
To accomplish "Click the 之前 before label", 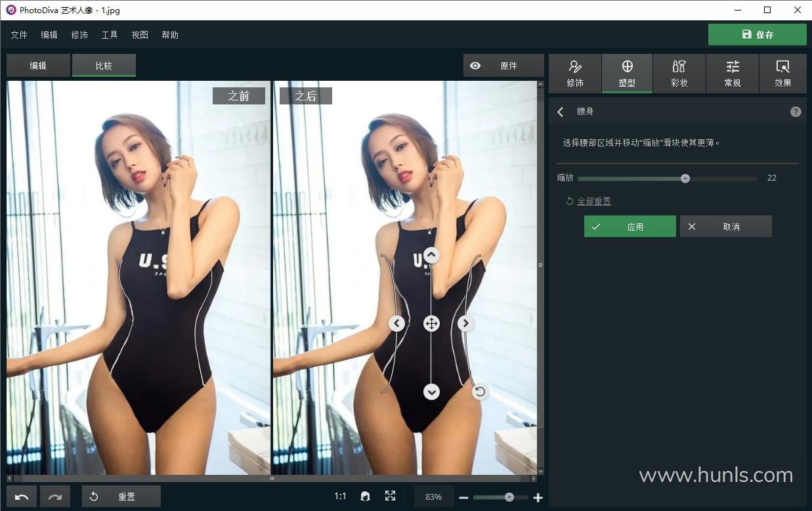I will click(239, 96).
